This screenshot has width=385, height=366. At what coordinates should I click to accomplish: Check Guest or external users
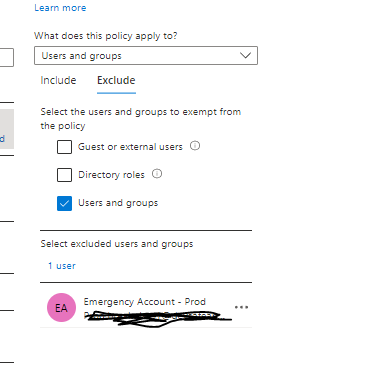coord(64,147)
